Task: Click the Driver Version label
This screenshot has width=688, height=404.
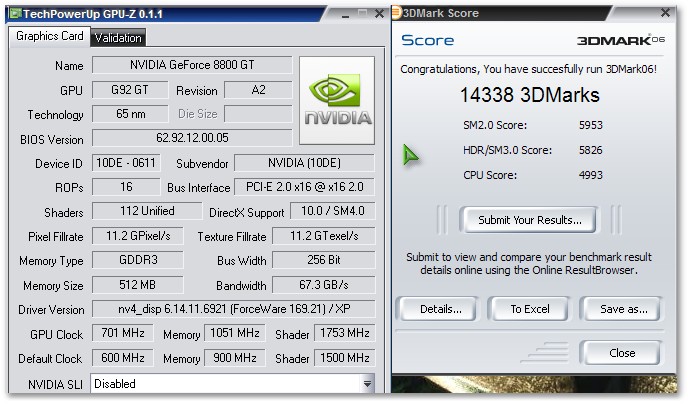Action: pyautogui.click(x=51, y=310)
